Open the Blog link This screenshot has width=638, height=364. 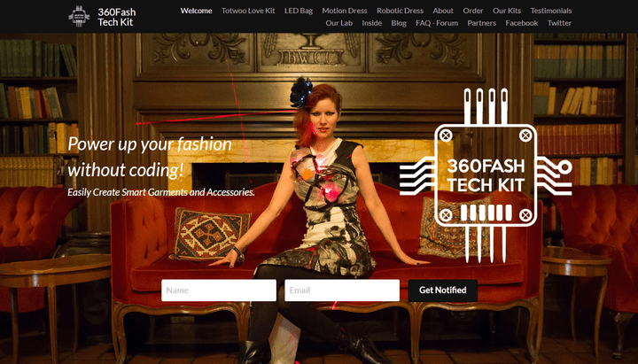pos(399,23)
